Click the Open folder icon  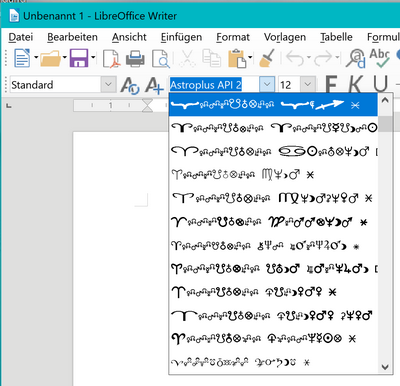click(50, 59)
